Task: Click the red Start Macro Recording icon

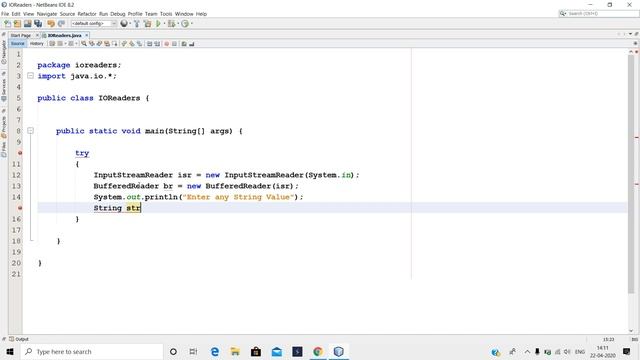Action: pos(167,44)
